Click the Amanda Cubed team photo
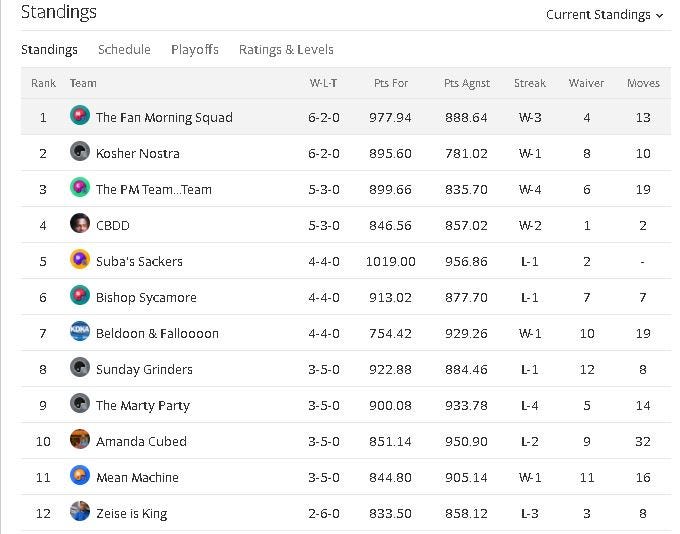The height and width of the screenshot is (534, 680). (80, 439)
